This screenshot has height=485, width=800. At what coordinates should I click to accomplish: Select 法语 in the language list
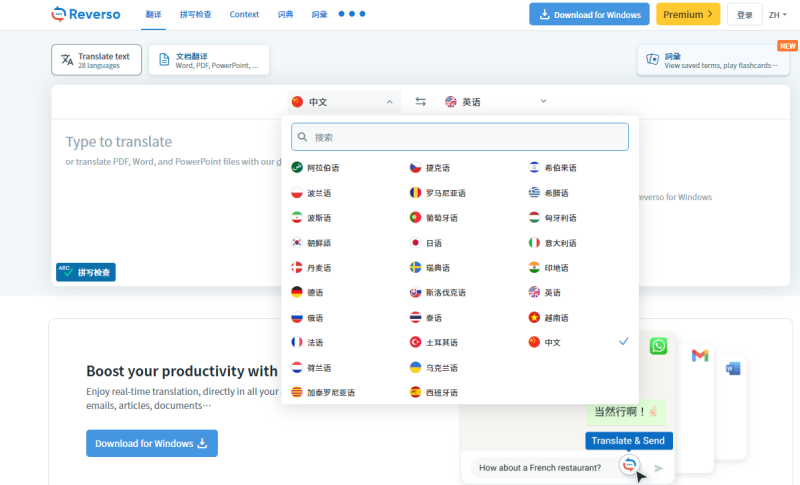(x=314, y=342)
